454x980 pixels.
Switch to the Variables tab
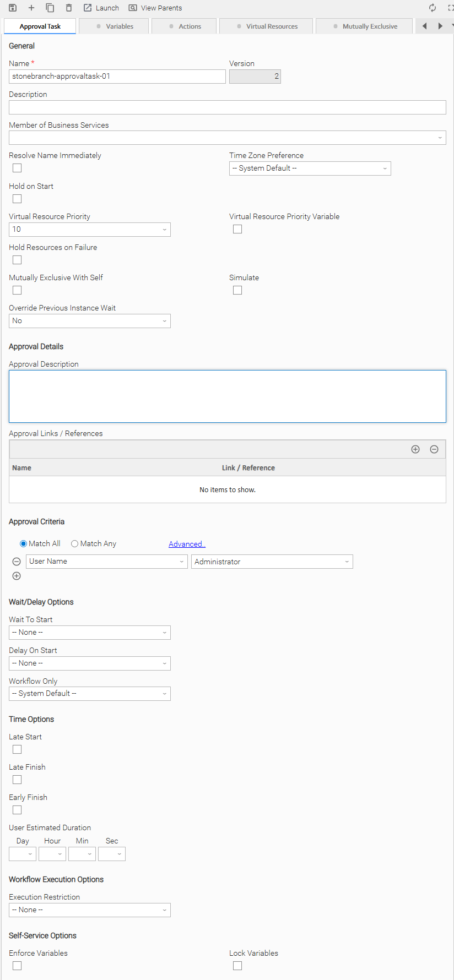[114, 26]
